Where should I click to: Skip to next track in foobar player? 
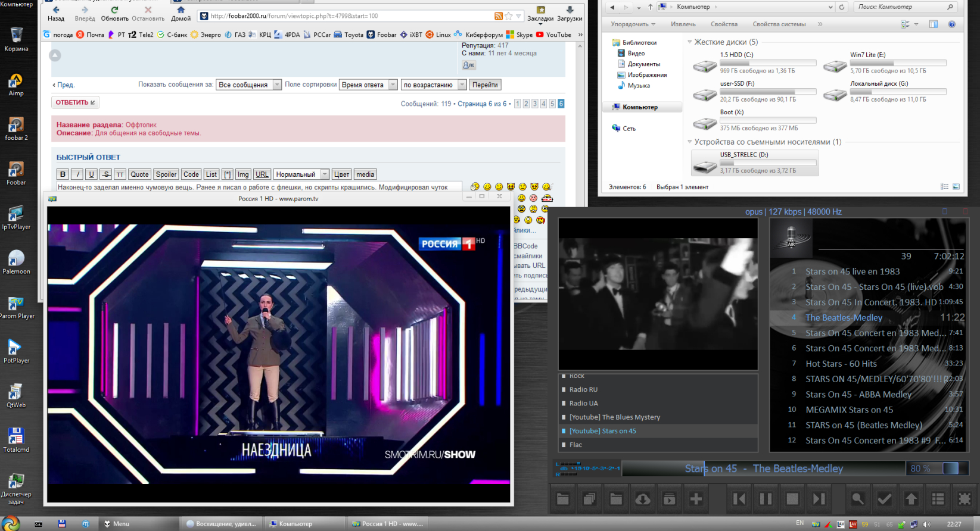[819, 499]
